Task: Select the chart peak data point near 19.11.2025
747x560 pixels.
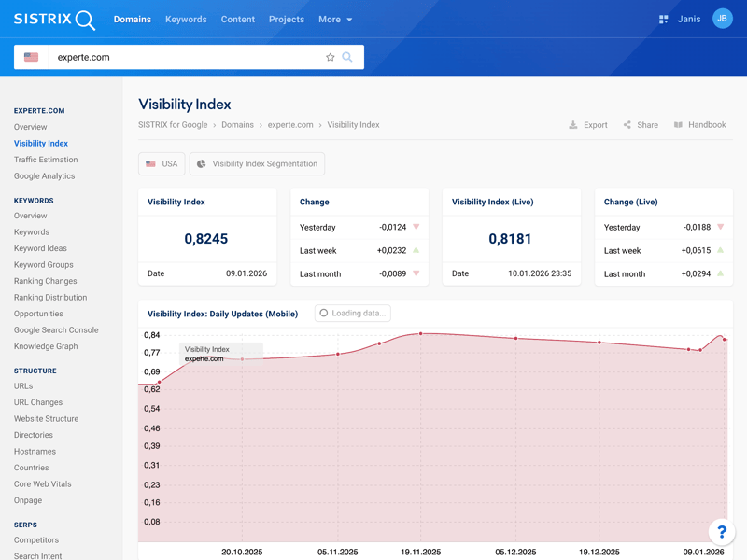Action: click(x=421, y=333)
